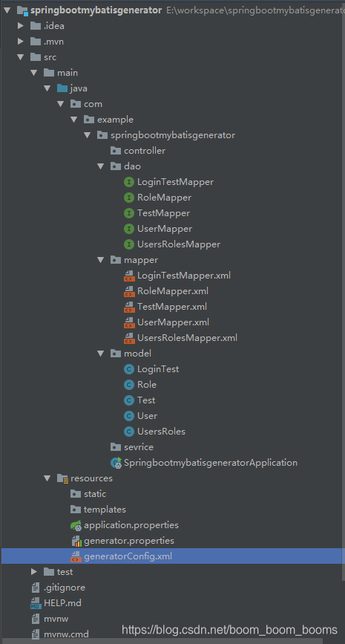
Task: Expand the .idea folder arrow
Action: pos(21,26)
